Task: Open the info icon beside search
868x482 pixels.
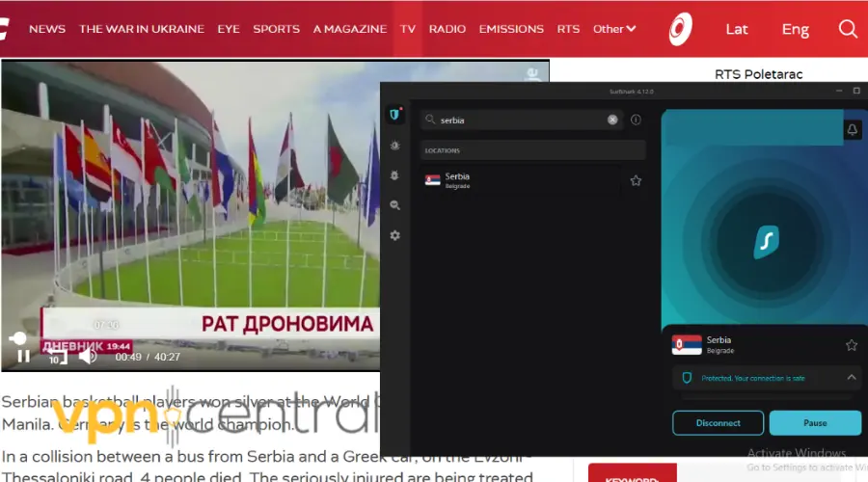Action: (x=636, y=120)
